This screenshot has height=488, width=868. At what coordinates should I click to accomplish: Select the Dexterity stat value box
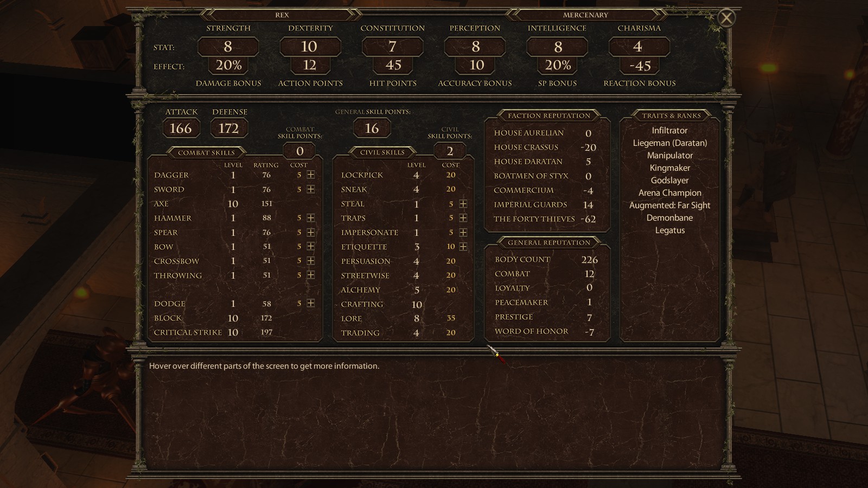tap(310, 47)
